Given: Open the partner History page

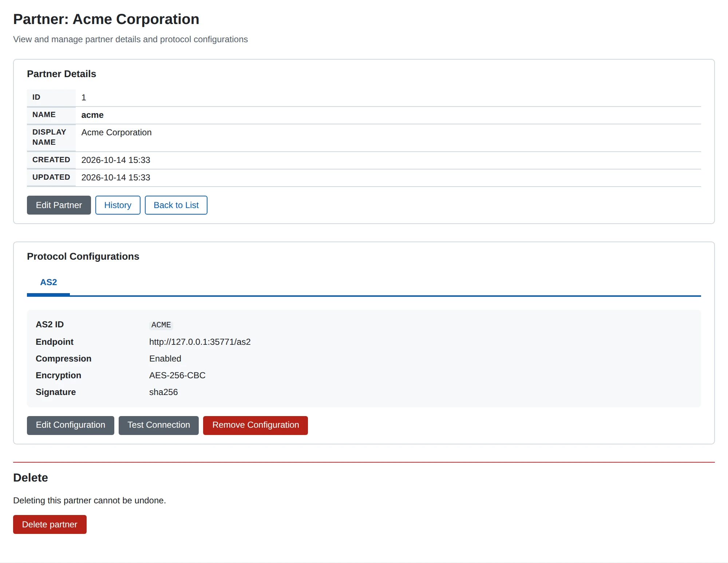Looking at the screenshot, I should tap(118, 205).
